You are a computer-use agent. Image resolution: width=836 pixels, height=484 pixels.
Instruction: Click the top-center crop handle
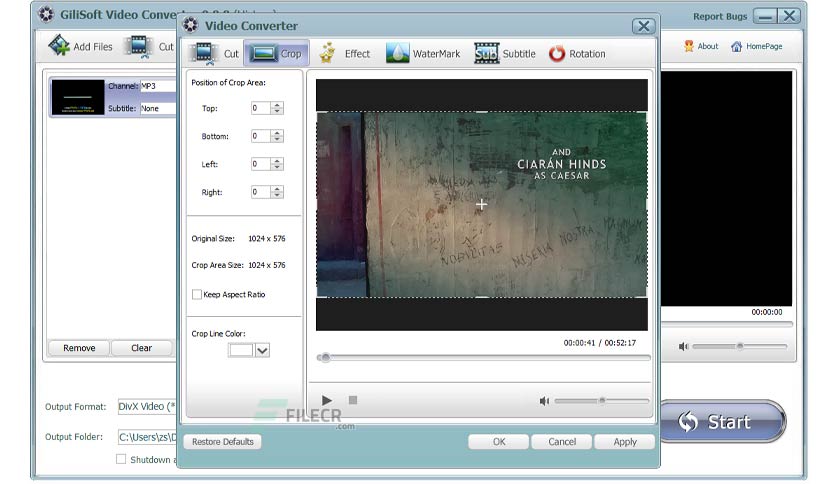pos(481,112)
